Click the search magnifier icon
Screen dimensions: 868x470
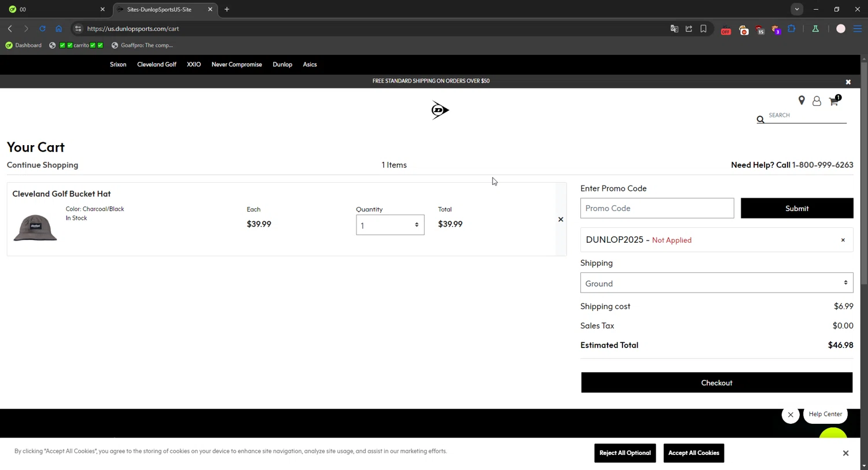760,119
